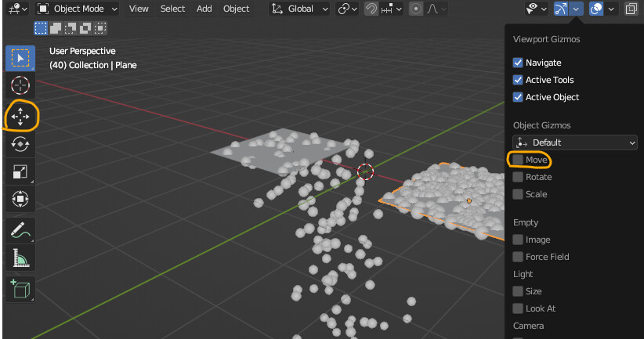Select the Annotate pencil tool
This screenshot has width=644, height=339.
coord(20,230)
